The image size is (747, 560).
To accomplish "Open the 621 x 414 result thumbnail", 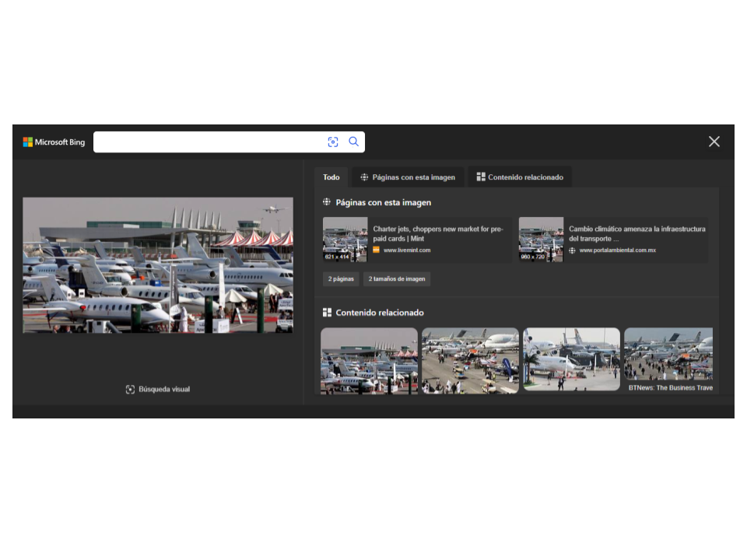I will (345, 240).
